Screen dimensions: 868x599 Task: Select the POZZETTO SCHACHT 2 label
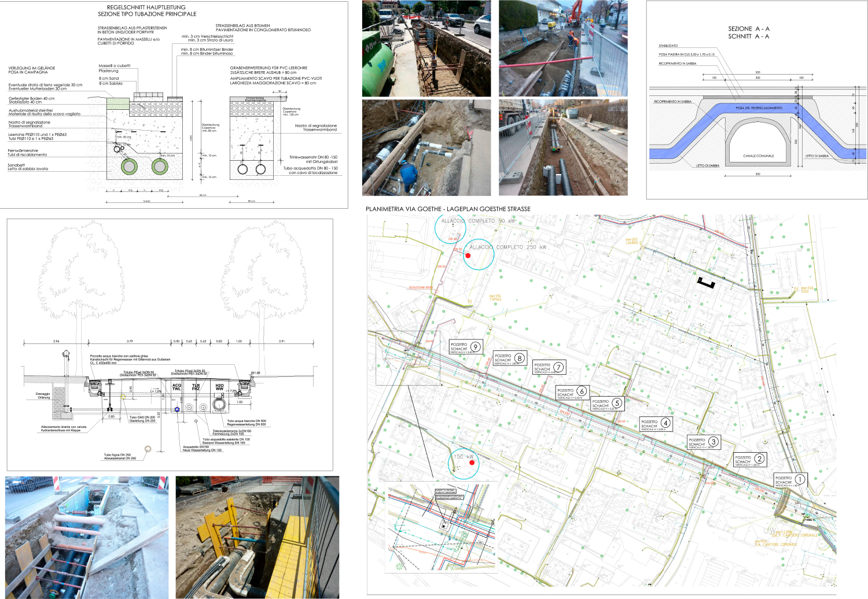tap(750, 460)
